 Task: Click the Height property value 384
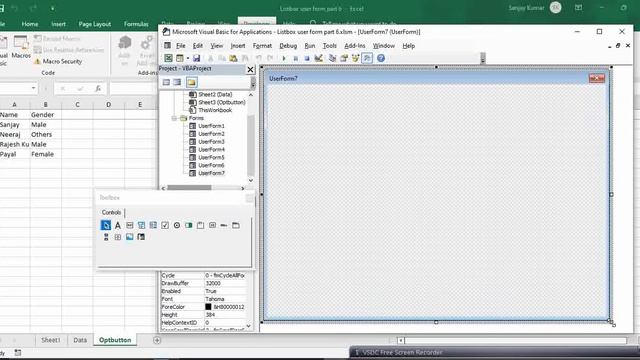(225, 315)
